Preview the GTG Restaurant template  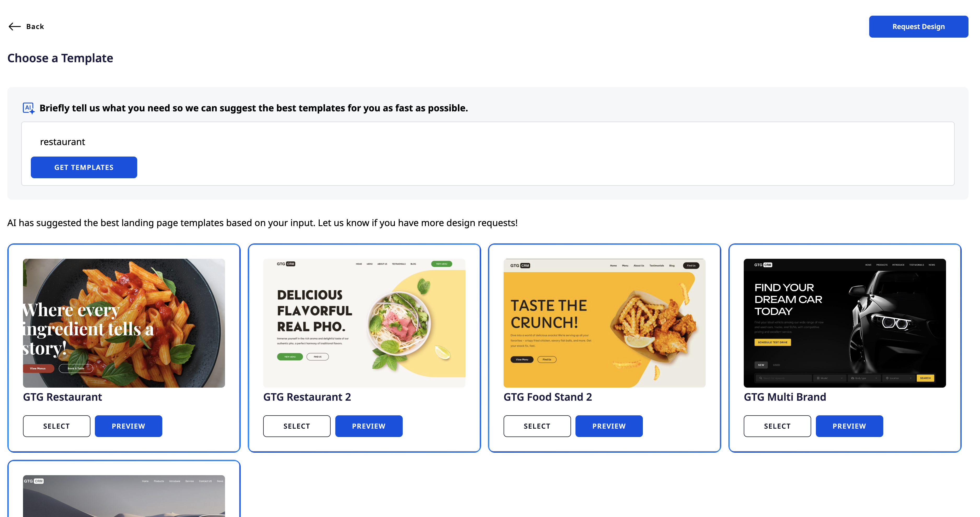pos(128,426)
